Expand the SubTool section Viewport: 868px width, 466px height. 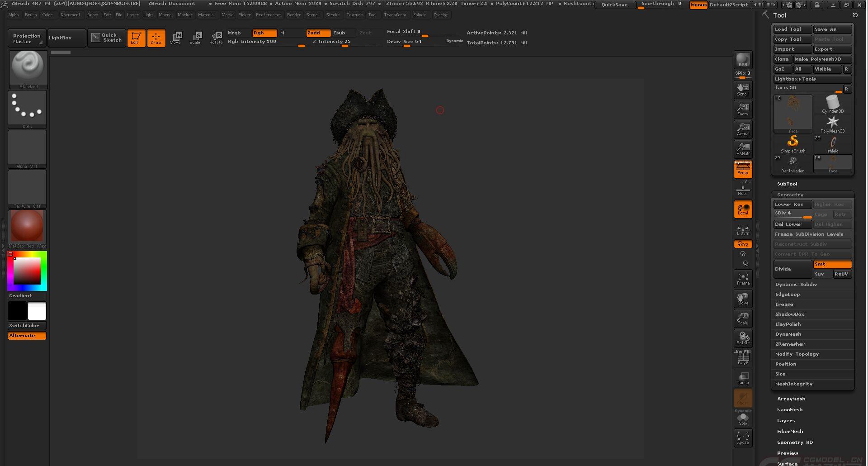787,184
